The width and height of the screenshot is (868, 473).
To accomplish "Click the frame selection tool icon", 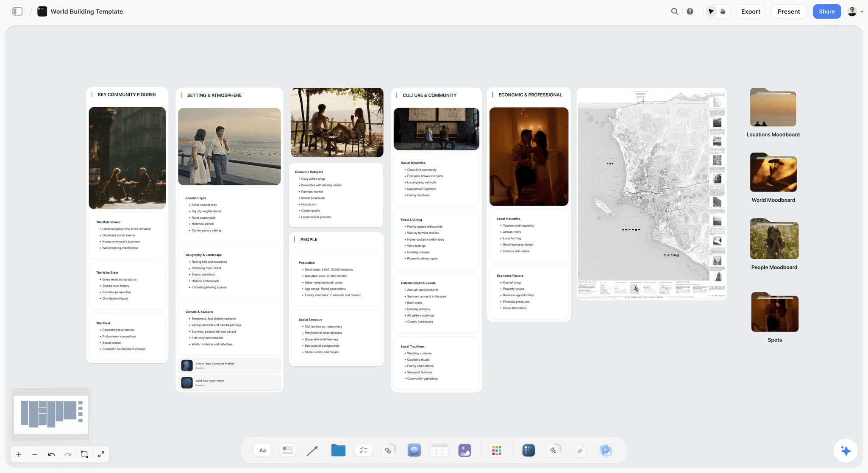I will [x=84, y=454].
